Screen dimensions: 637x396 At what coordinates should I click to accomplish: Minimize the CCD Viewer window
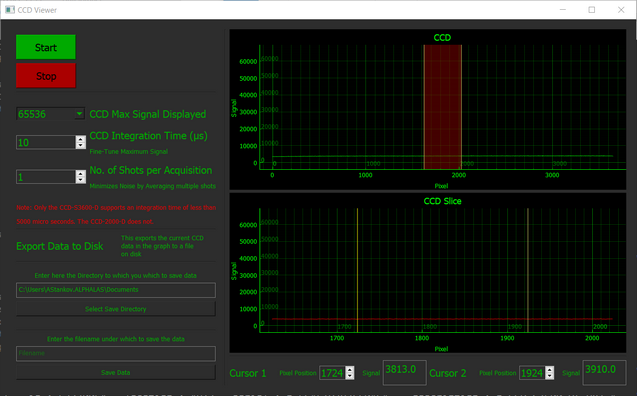pyautogui.click(x=563, y=10)
